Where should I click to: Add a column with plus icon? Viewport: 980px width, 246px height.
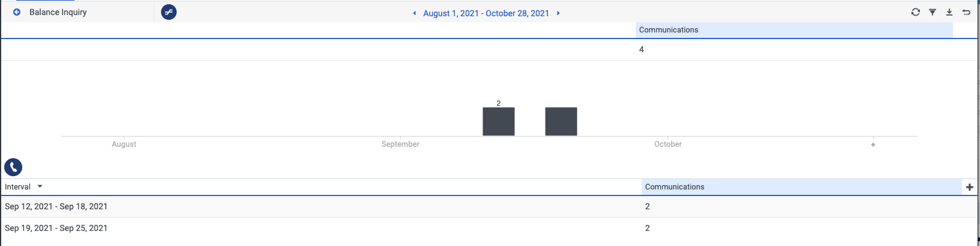(x=969, y=187)
